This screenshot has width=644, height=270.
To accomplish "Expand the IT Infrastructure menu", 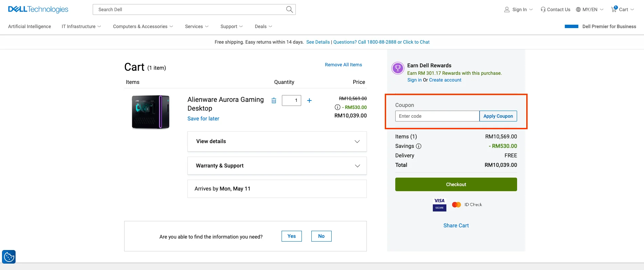I will coord(81,26).
